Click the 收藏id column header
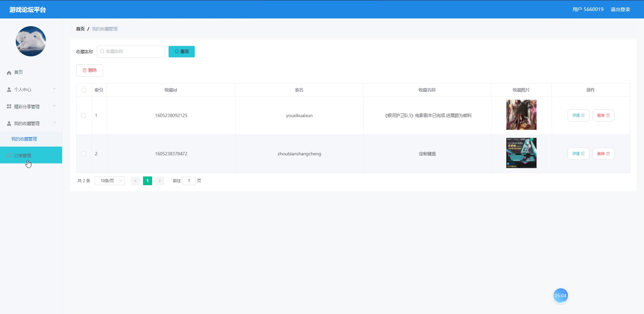The width and height of the screenshot is (644, 314). 171,90
